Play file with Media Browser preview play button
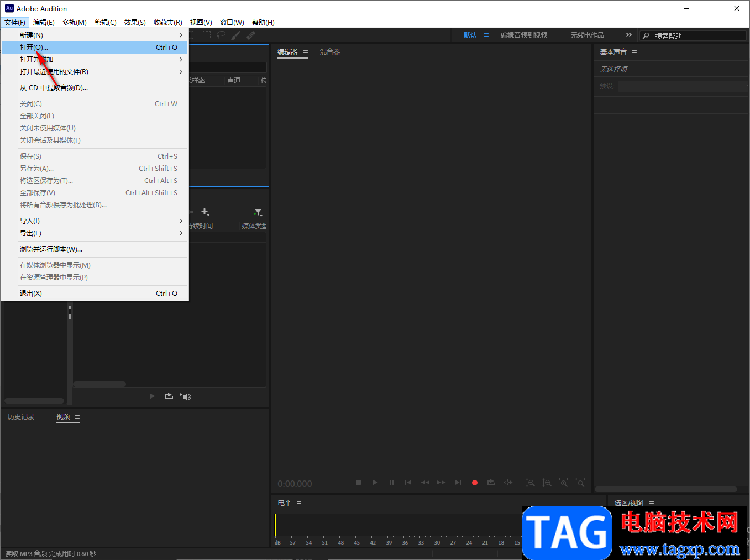 152,396
